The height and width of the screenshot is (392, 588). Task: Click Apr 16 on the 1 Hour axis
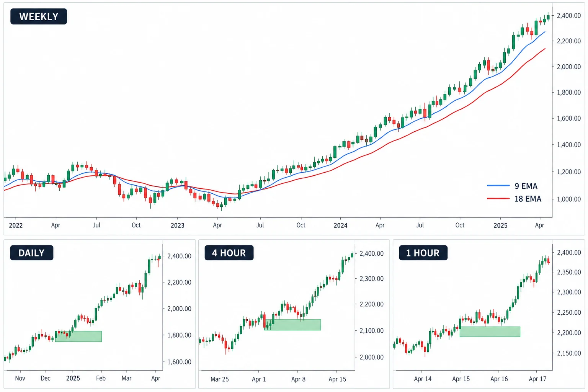coord(499,379)
